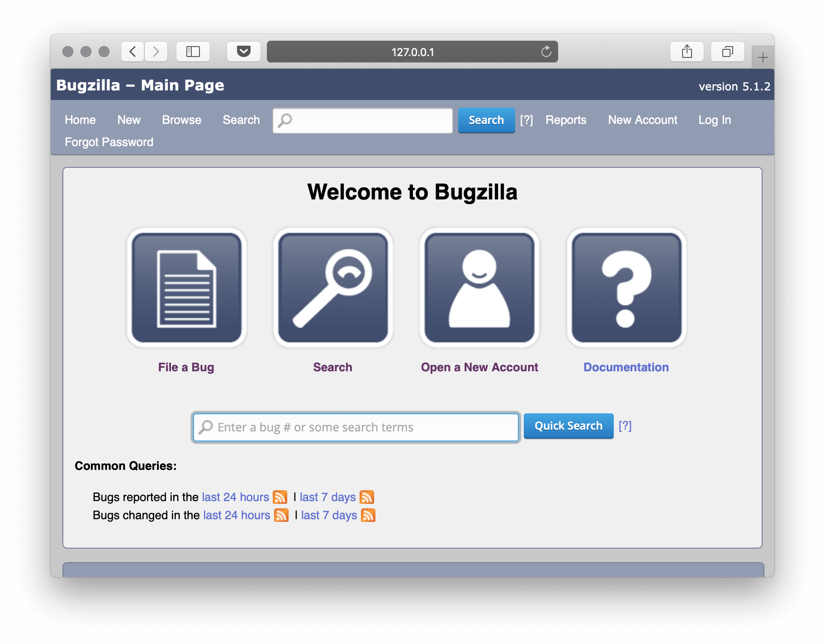Toggle the browser sidebar button
825x644 pixels.
(x=193, y=52)
